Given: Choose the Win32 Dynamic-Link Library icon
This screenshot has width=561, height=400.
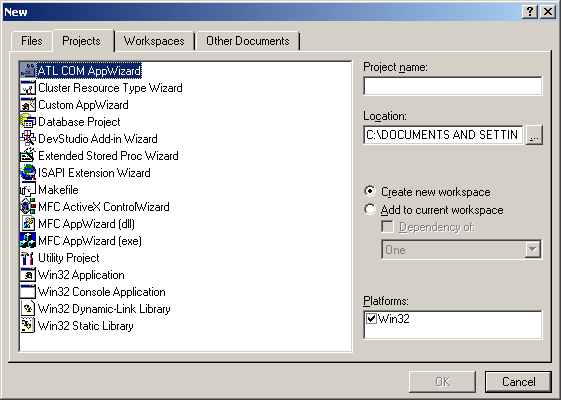Looking at the screenshot, I should (x=28, y=308).
